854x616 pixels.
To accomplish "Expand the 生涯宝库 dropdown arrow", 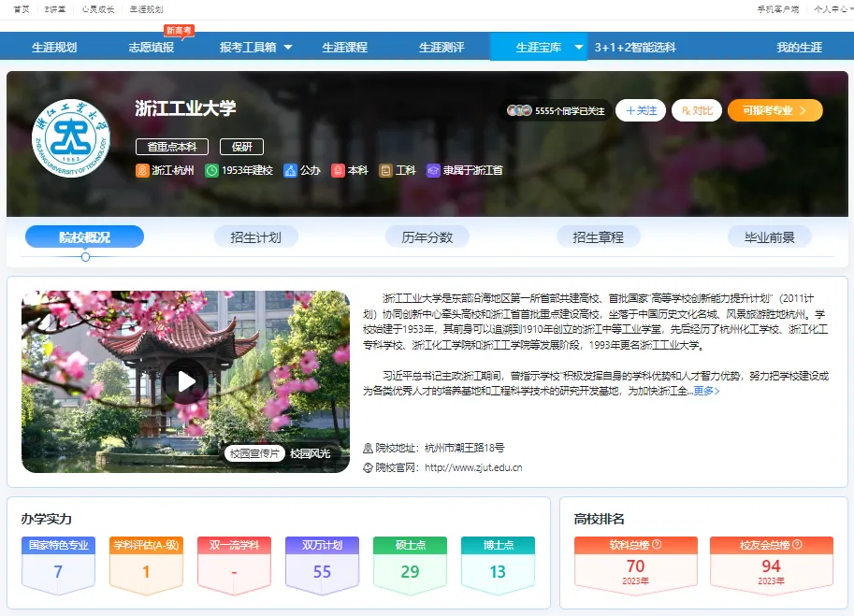I will [578, 48].
